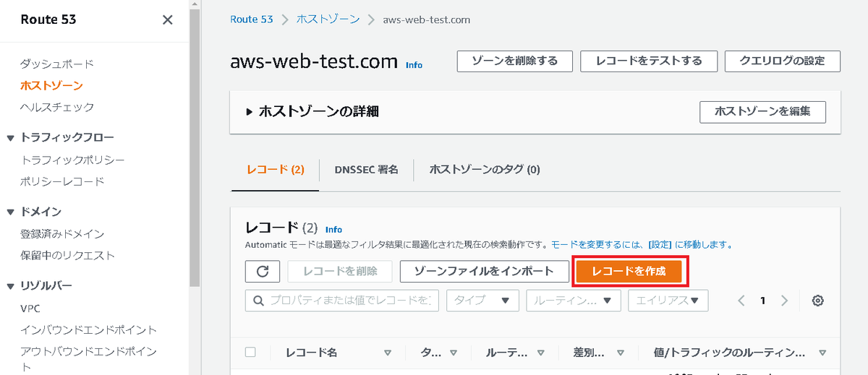Image resolution: width=868 pixels, height=375 pixels.
Task: Go to the next records page arrow
Action: [x=785, y=301]
